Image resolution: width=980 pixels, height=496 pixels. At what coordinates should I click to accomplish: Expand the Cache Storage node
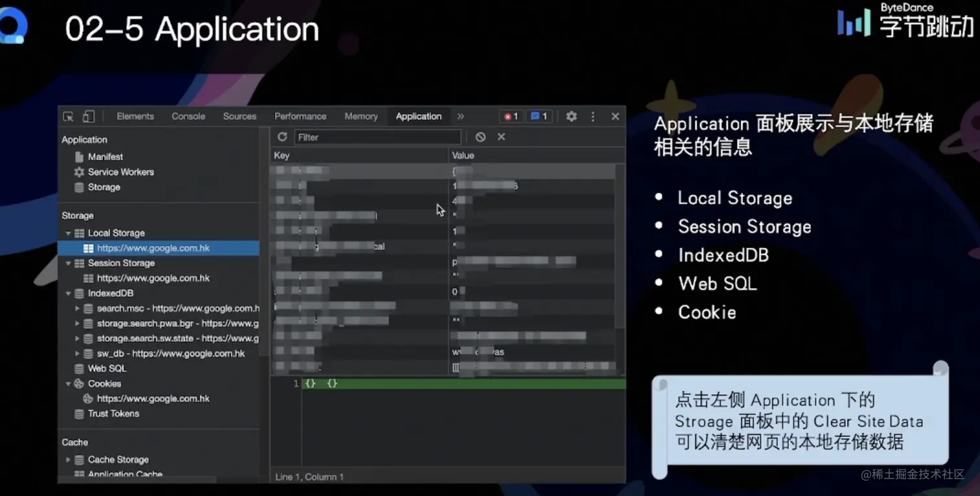point(68,460)
